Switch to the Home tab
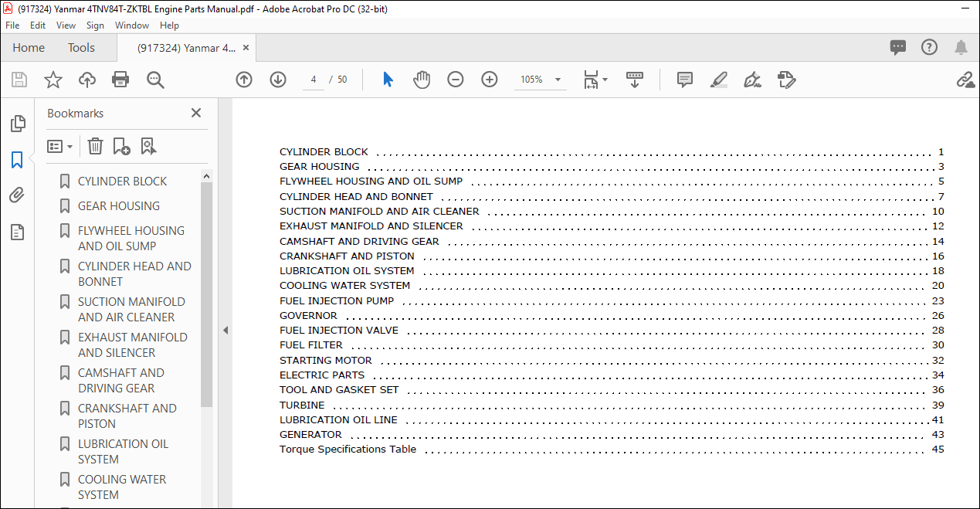980x509 pixels. [29, 48]
